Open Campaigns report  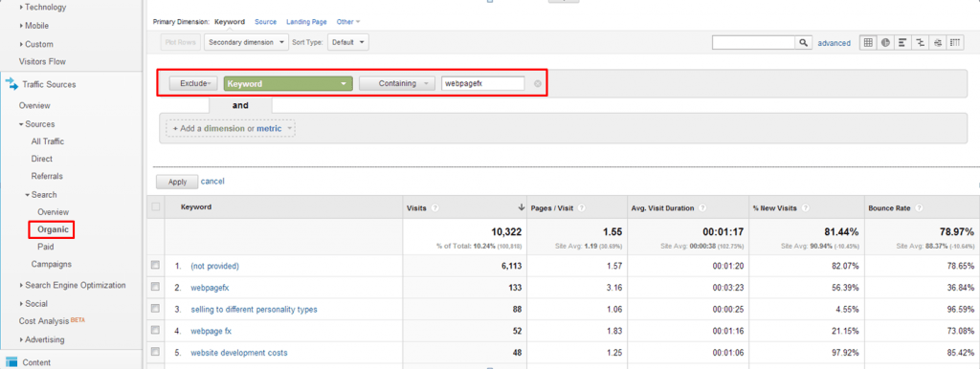click(x=52, y=264)
